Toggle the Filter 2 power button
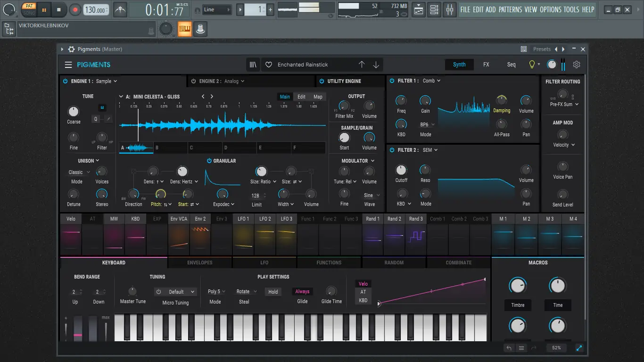 pos(392,150)
